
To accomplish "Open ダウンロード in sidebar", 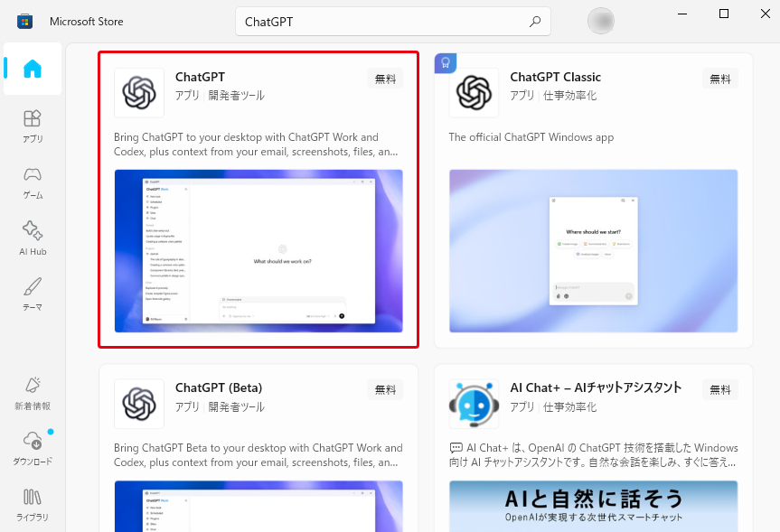I will (x=33, y=449).
